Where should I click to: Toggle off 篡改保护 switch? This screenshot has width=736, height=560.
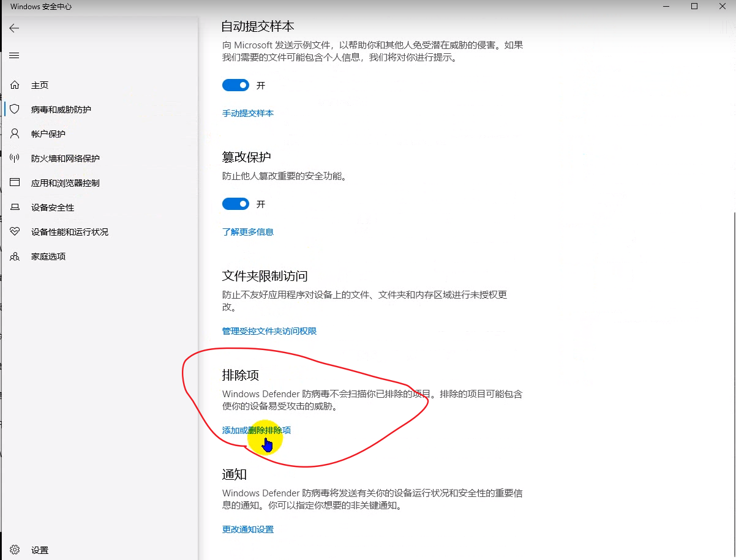tap(236, 204)
